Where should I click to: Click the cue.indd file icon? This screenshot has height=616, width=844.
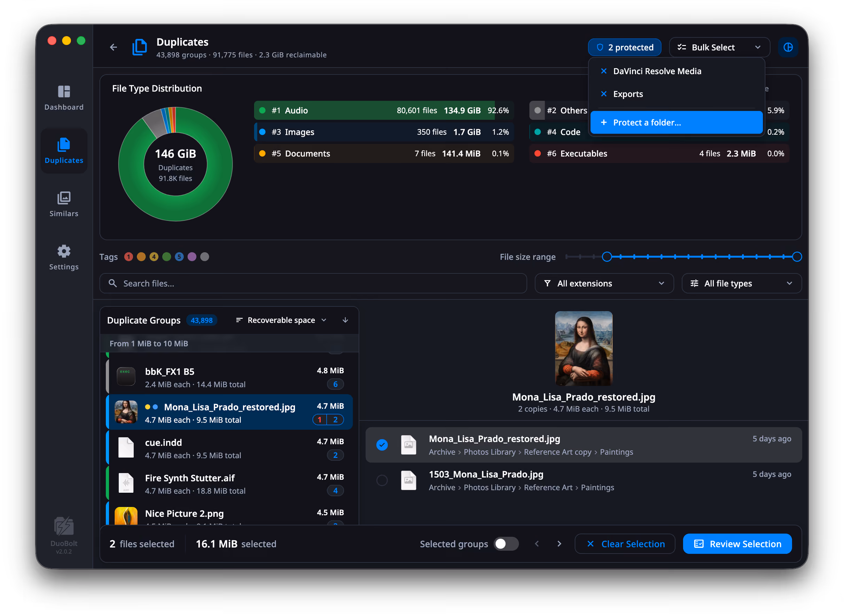click(126, 448)
